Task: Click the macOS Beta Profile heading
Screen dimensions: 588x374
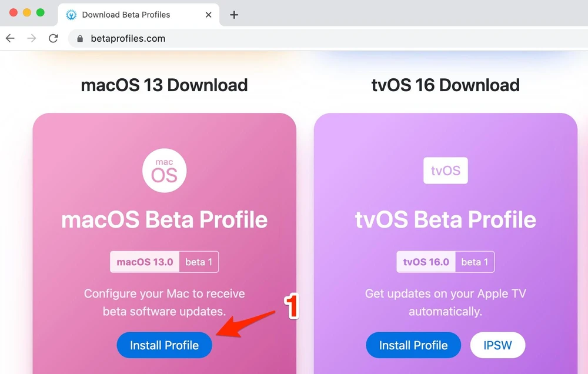Action: point(164,220)
